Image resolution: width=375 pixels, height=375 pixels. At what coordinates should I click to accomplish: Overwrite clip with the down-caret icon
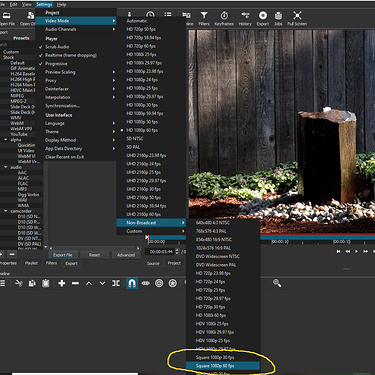[102, 283]
